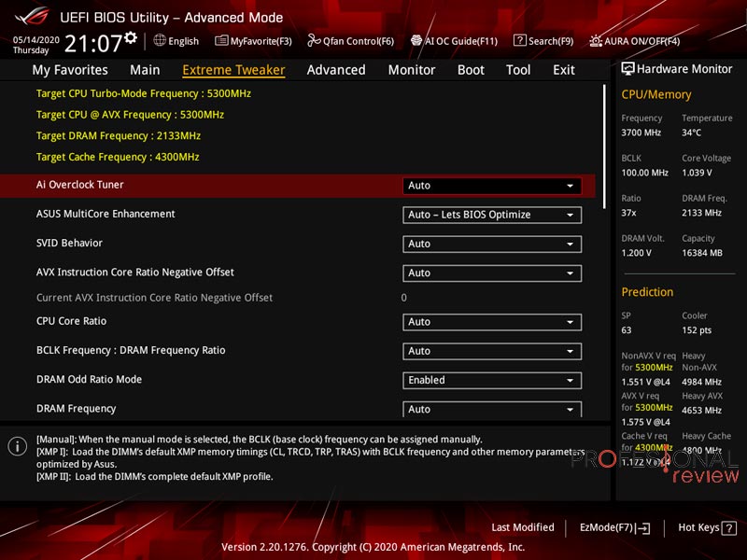747x560 pixels.
Task: Click the '1.200 V' DRAM voltage value
Action: [x=636, y=253]
